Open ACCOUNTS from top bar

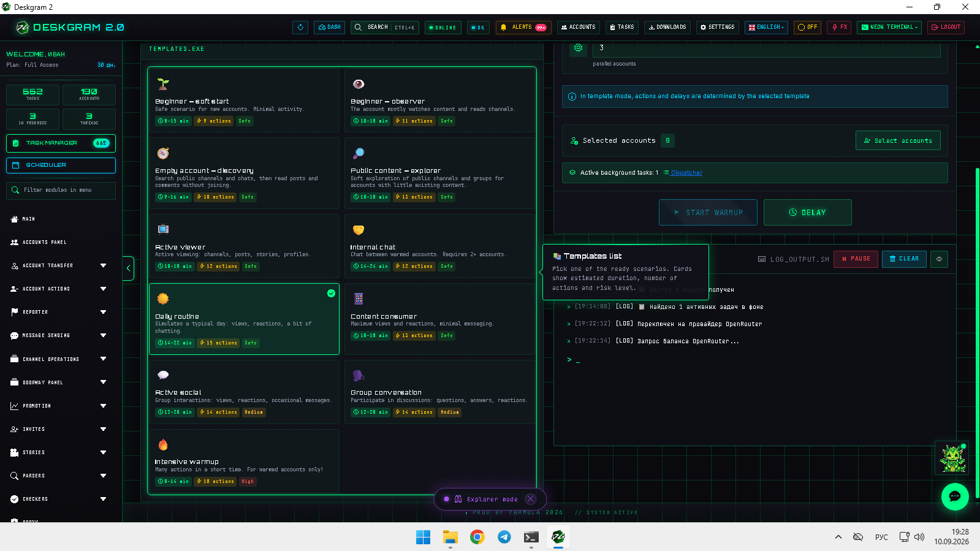[579, 28]
